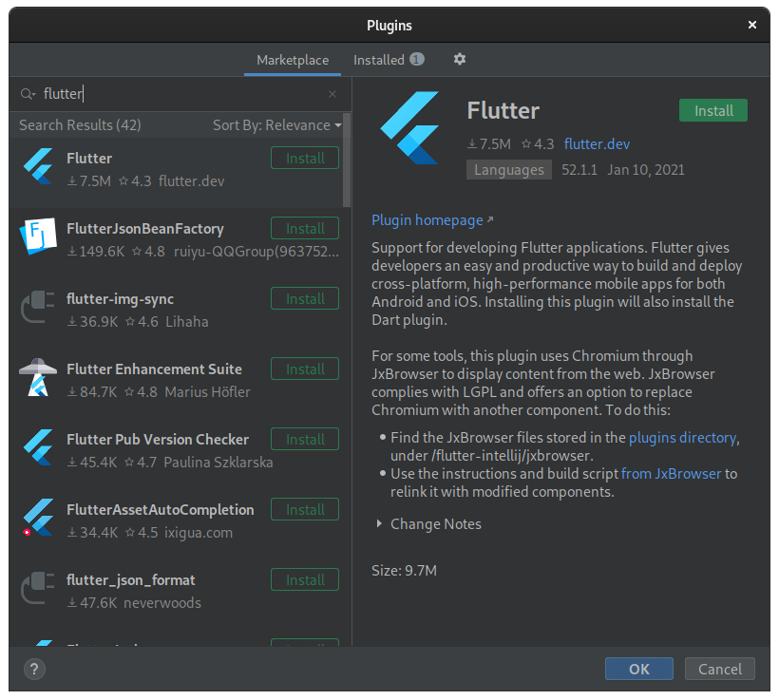779x700 pixels.
Task: Click the FlutterAssetAutoCompletion plugin icon
Action: [x=37, y=519]
